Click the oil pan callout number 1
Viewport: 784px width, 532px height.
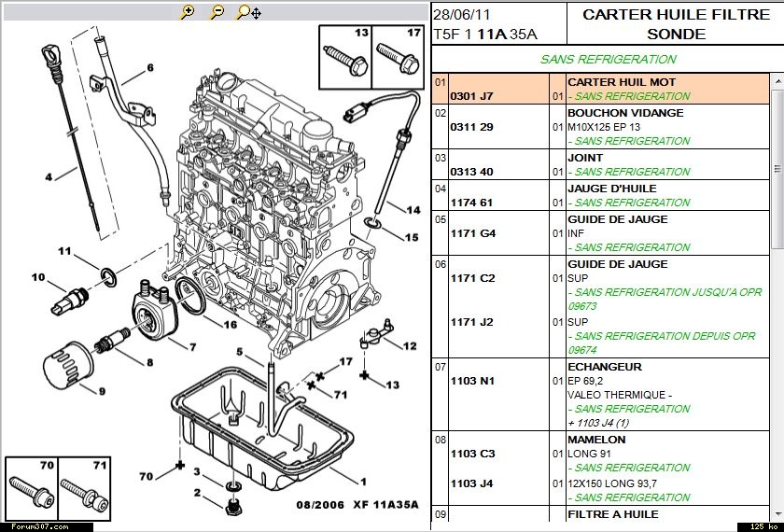coord(362,482)
